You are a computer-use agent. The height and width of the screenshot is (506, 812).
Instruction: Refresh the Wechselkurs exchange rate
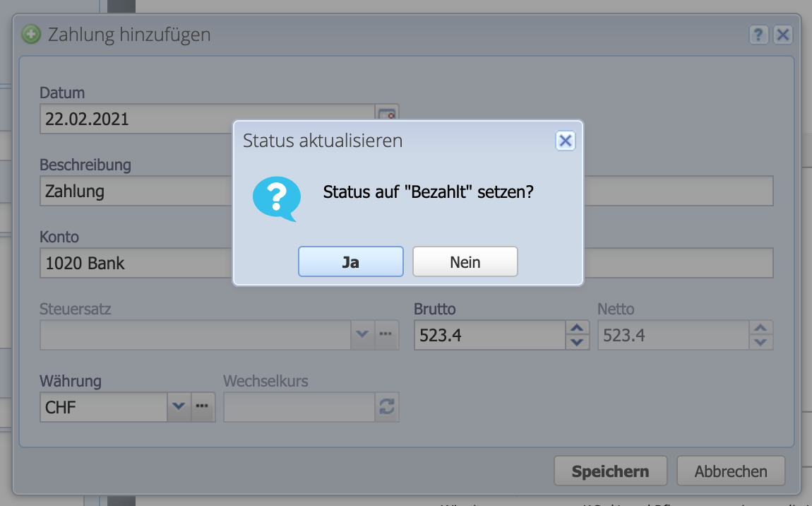[x=386, y=407]
